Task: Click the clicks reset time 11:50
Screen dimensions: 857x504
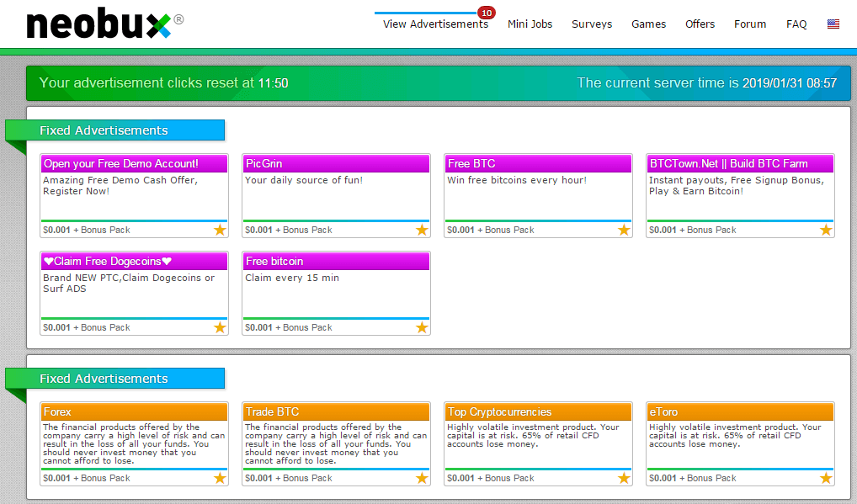Action: pos(273,83)
